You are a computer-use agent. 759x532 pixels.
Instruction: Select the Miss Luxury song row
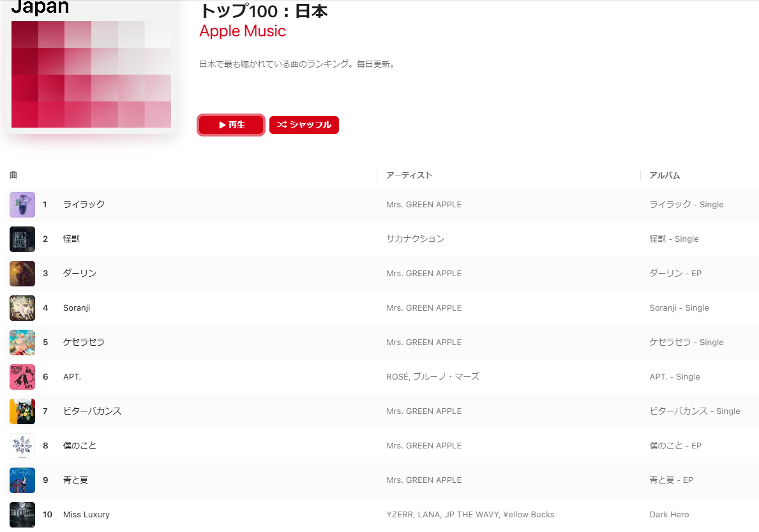tap(382, 515)
